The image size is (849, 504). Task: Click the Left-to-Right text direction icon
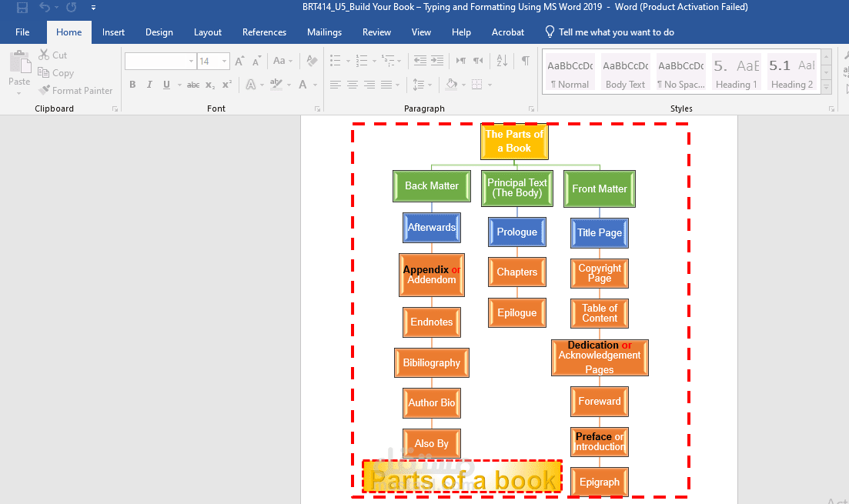click(x=461, y=61)
